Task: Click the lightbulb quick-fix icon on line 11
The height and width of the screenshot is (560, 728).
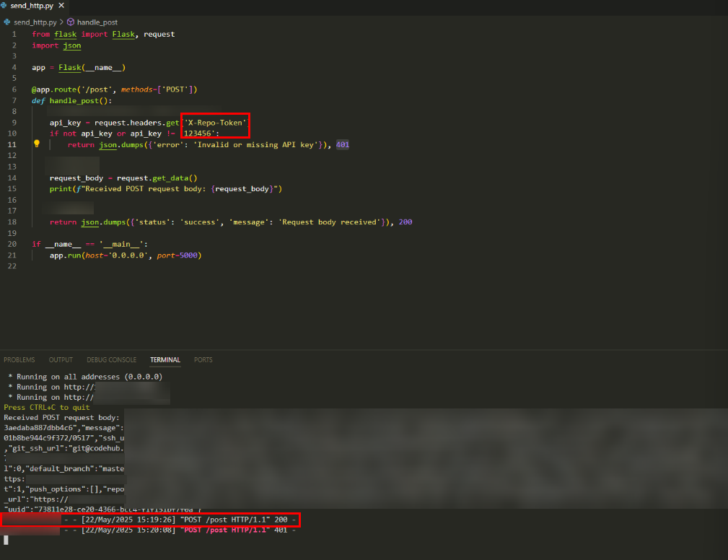Action: click(x=37, y=144)
